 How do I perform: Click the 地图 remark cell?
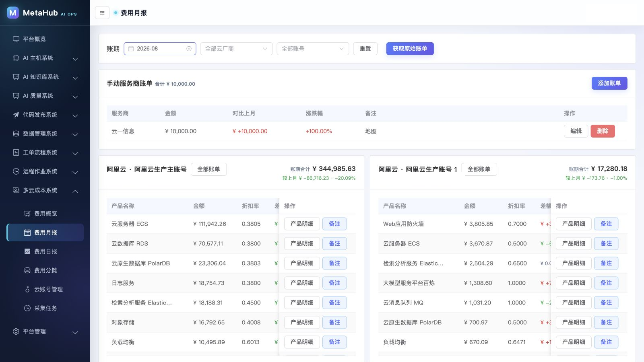371,131
